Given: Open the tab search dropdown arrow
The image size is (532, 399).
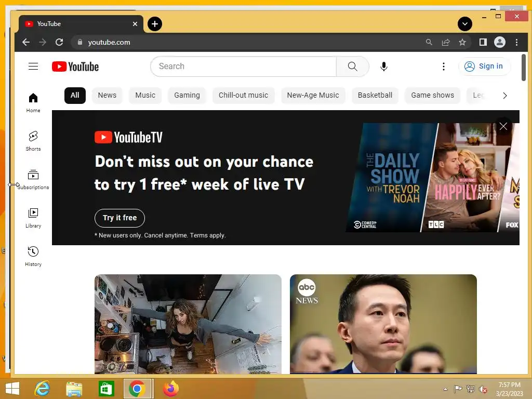Looking at the screenshot, I should [x=465, y=24].
